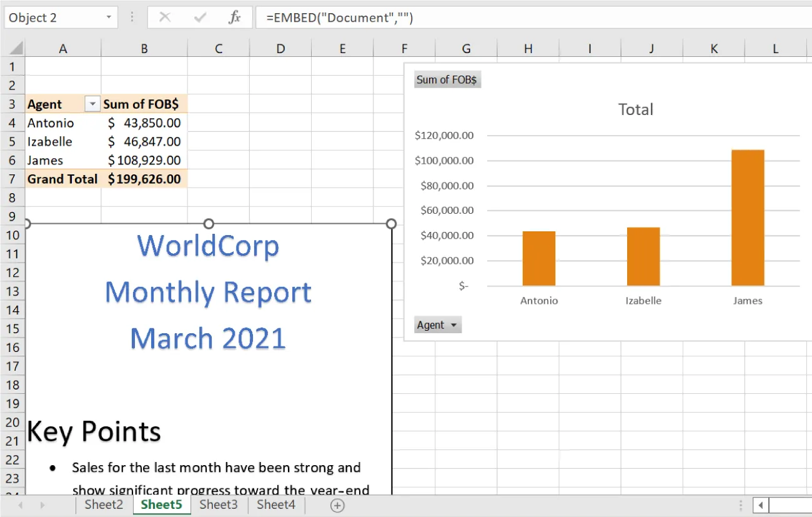Open the Insert Function dialog with the fx icon
812x517 pixels.
pos(234,17)
